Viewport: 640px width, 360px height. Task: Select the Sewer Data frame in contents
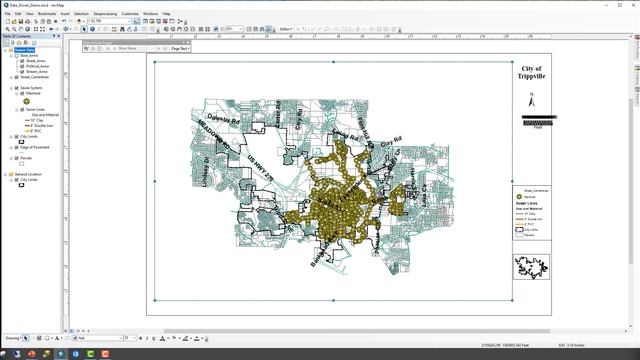point(24,50)
